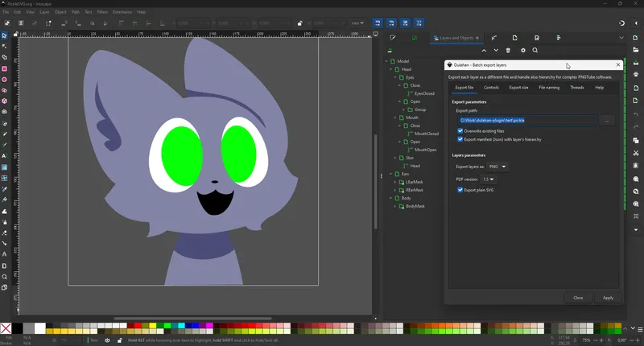Switch to Threads tab
Viewport: 644px width, 346px height.
point(577,88)
